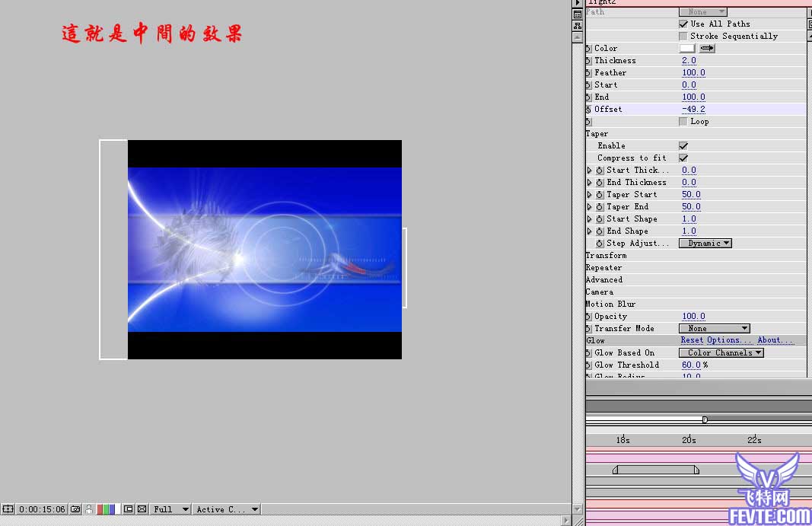Click Reset link for Glow effect
812x526 pixels.
(692, 340)
